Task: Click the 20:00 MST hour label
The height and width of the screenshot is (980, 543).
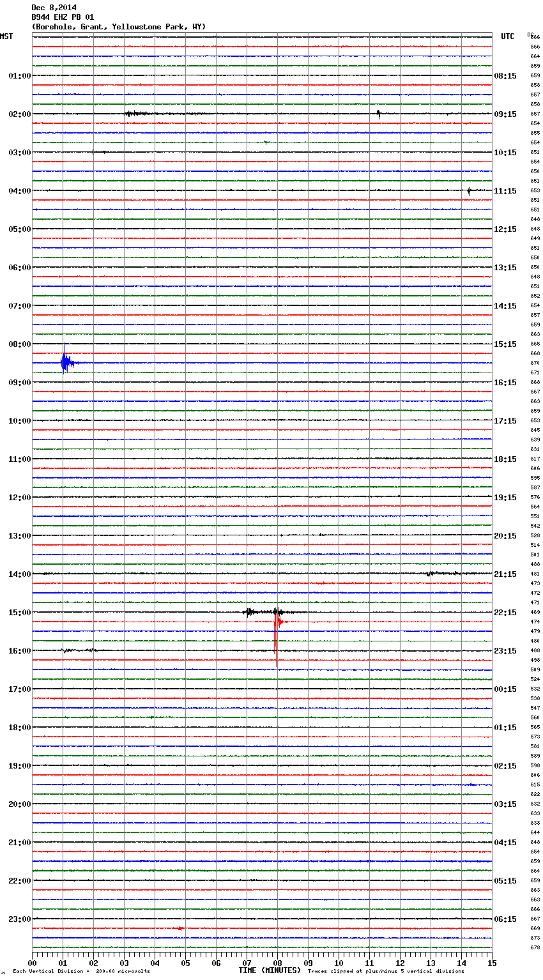Action: [19, 804]
